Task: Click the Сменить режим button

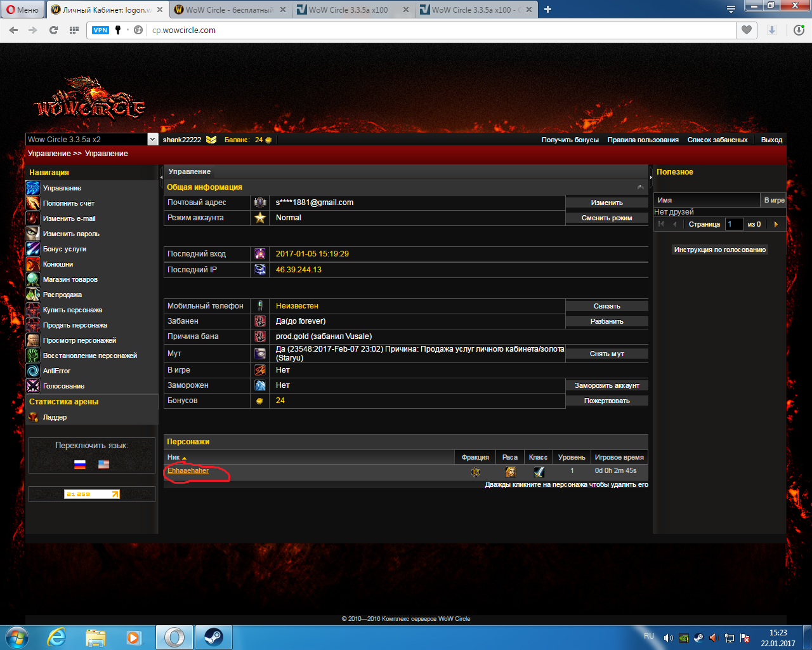Action: click(x=606, y=218)
